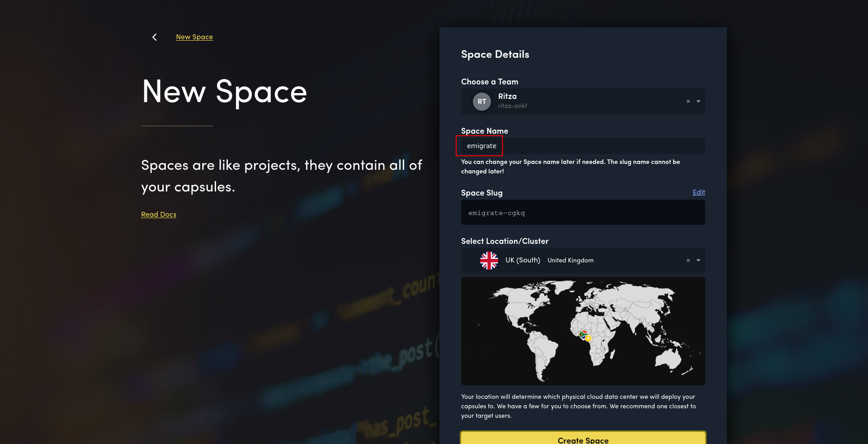Select the South Africa flag map marker

pos(583,335)
